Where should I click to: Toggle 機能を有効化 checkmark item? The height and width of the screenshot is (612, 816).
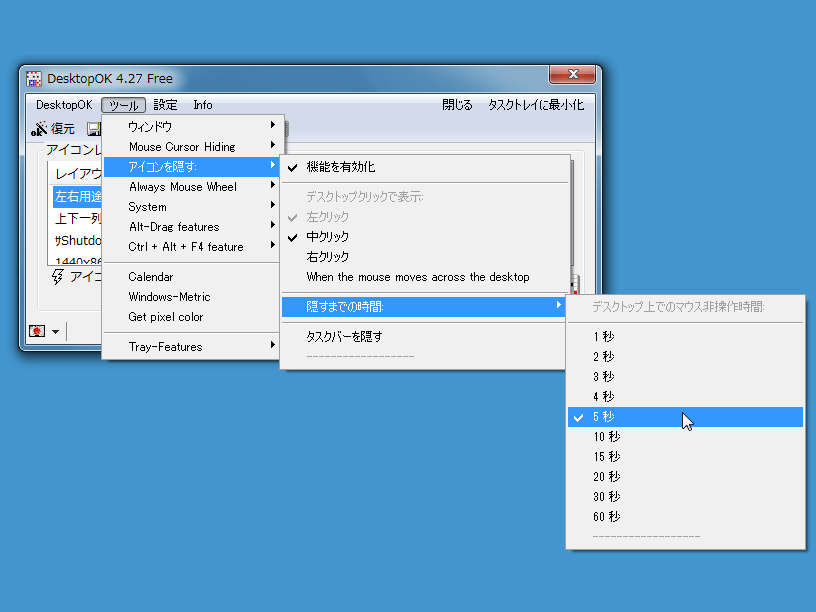[x=425, y=167]
